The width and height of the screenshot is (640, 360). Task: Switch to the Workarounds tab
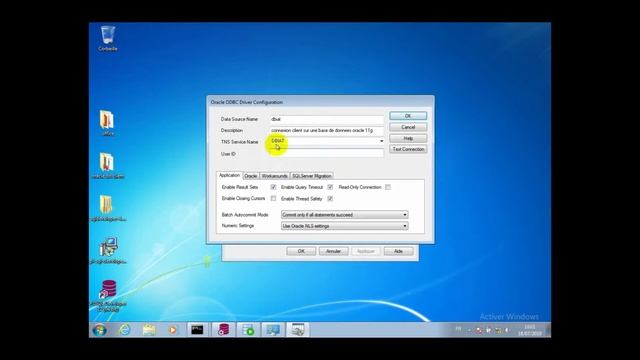pos(274,176)
